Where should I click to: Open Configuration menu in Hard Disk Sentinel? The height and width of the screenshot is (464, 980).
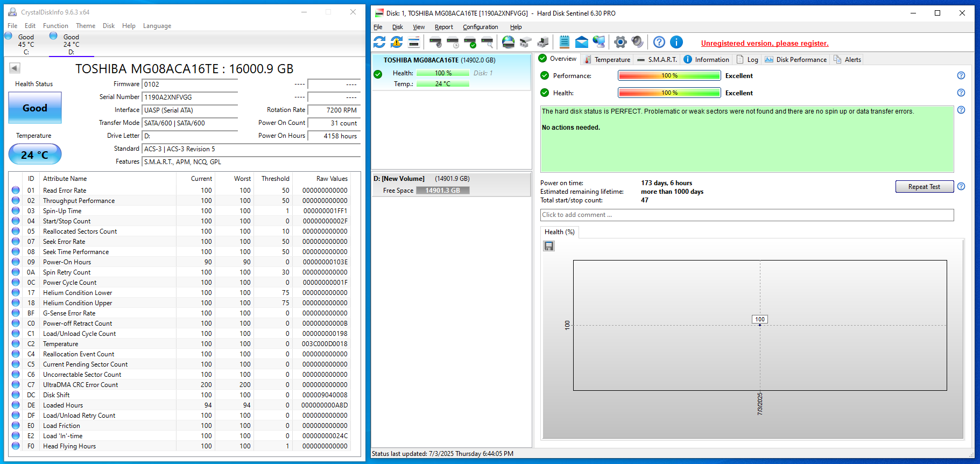coord(481,27)
